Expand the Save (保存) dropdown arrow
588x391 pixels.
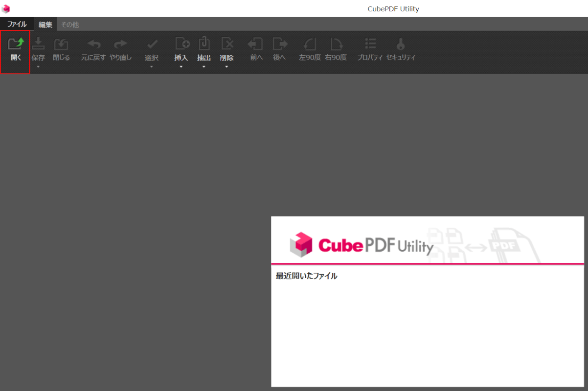(38, 67)
